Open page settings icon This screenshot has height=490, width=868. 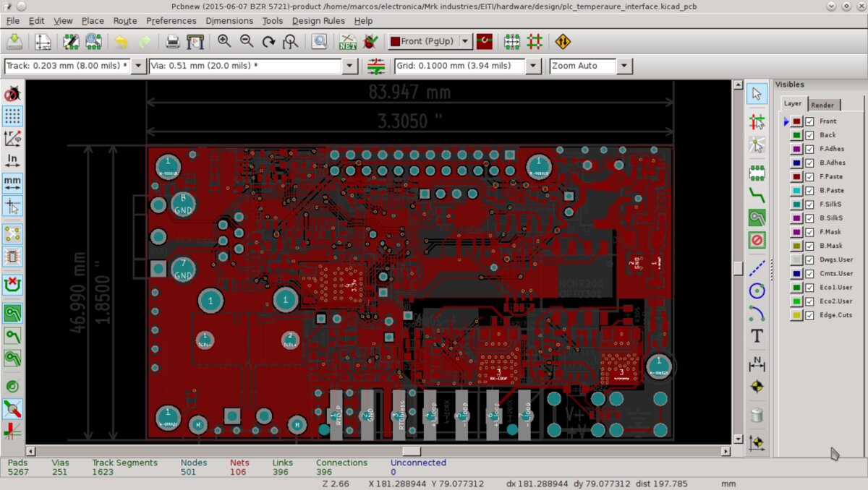click(43, 41)
